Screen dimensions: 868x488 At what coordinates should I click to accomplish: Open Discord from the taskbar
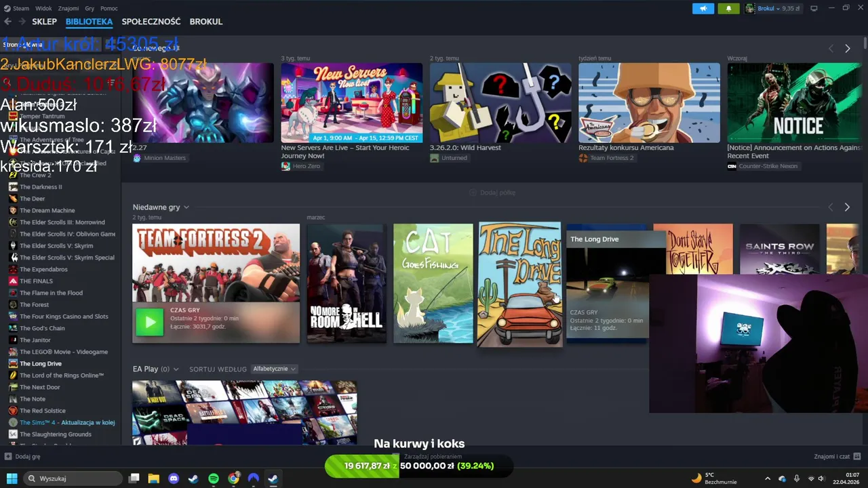[x=174, y=479]
